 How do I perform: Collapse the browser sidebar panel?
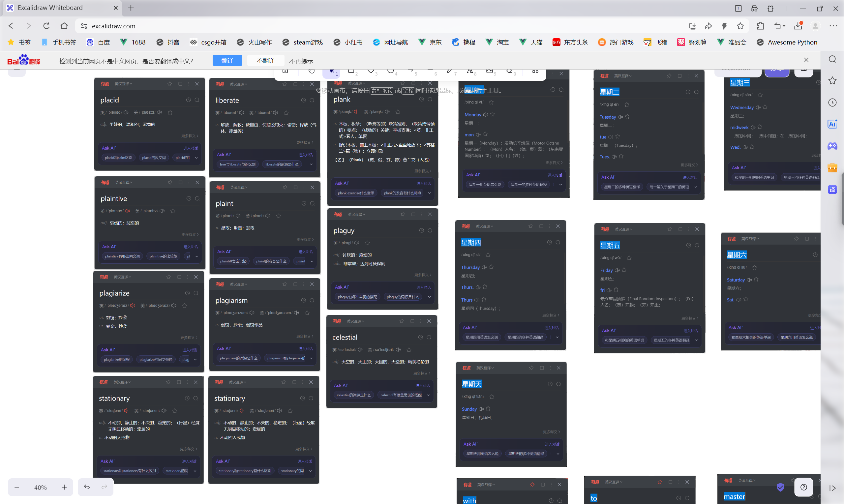point(832,488)
